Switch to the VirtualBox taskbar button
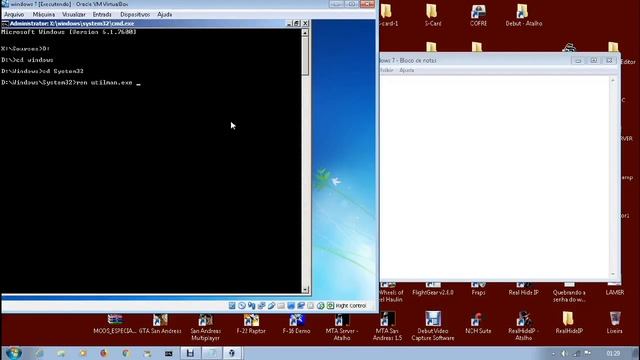Viewport: 640px width, 360px height. [x=232, y=353]
